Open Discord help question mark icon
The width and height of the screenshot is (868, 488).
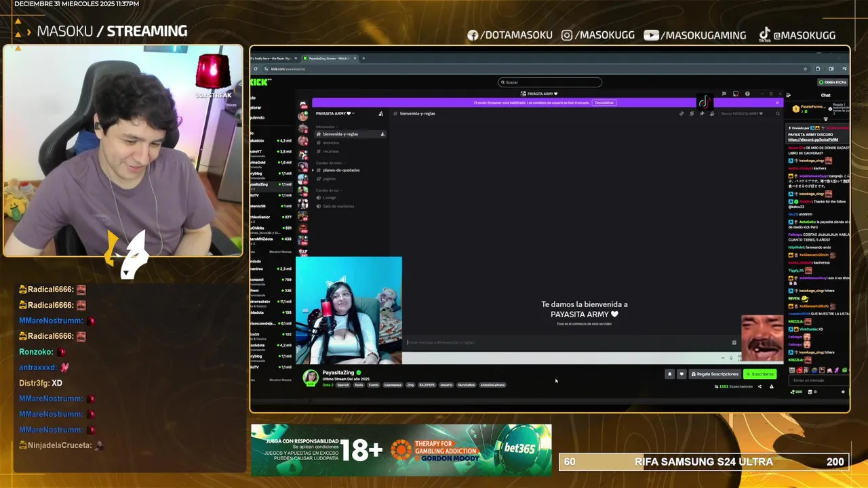point(747,94)
